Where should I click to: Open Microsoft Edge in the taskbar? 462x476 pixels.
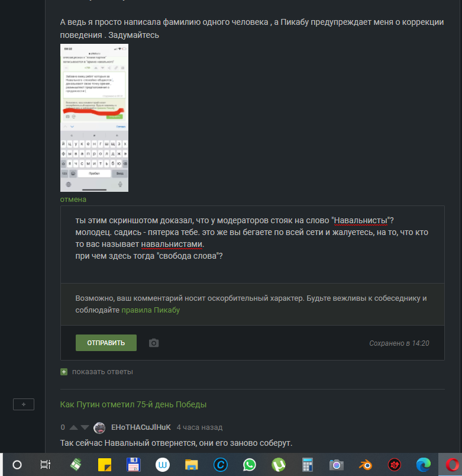tap(424, 465)
